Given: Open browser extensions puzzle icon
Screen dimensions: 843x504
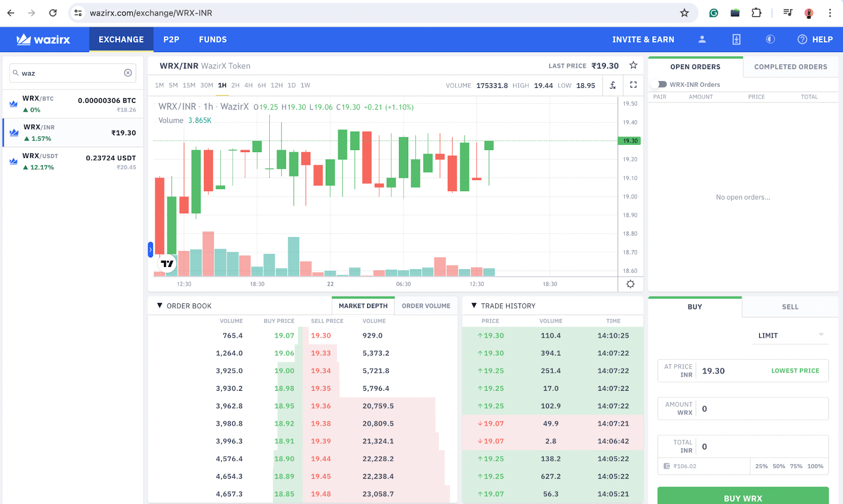Looking at the screenshot, I should pyautogui.click(x=756, y=13).
